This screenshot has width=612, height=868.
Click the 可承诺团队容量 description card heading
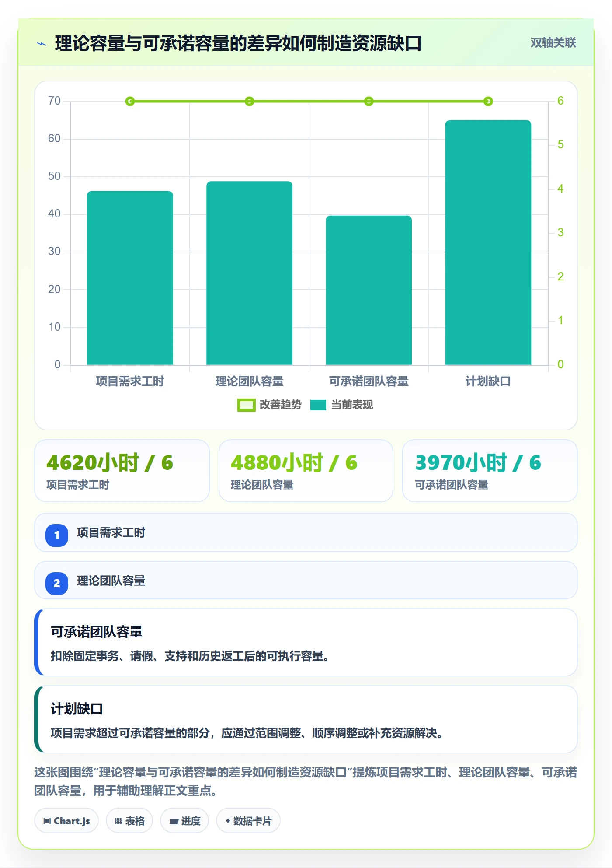coord(97,632)
